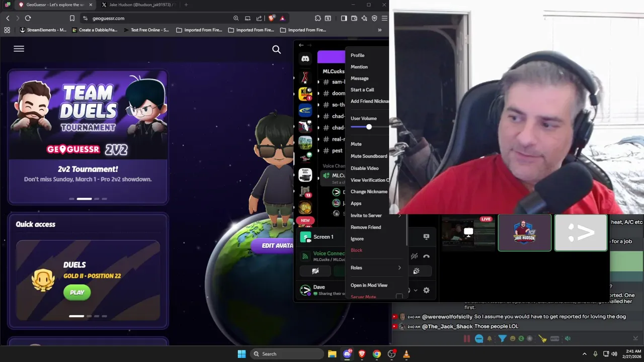Open Text Free Online bookmark
The image size is (644, 362).
click(x=145, y=30)
